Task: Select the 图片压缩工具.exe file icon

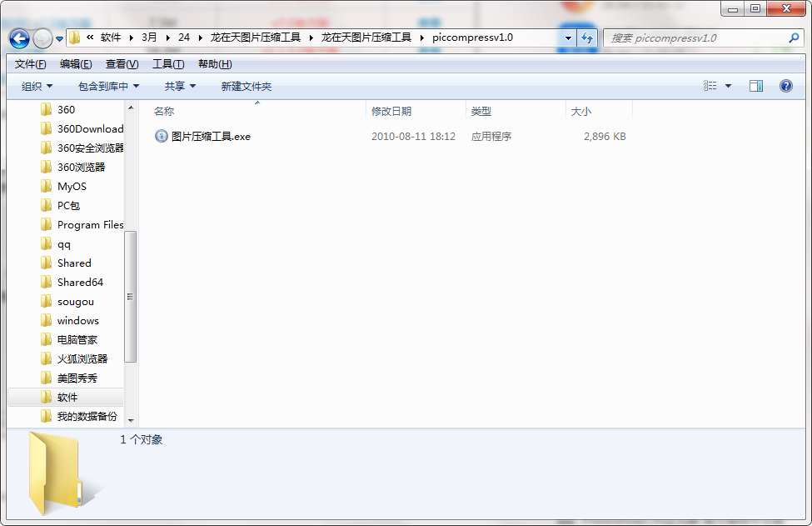Action: (x=161, y=136)
